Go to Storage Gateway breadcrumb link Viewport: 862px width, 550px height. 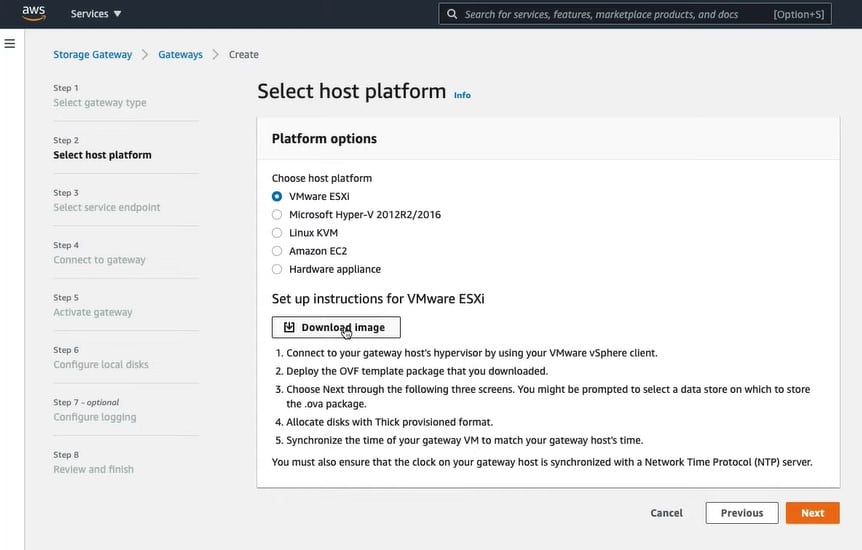pyautogui.click(x=92, y=54)
